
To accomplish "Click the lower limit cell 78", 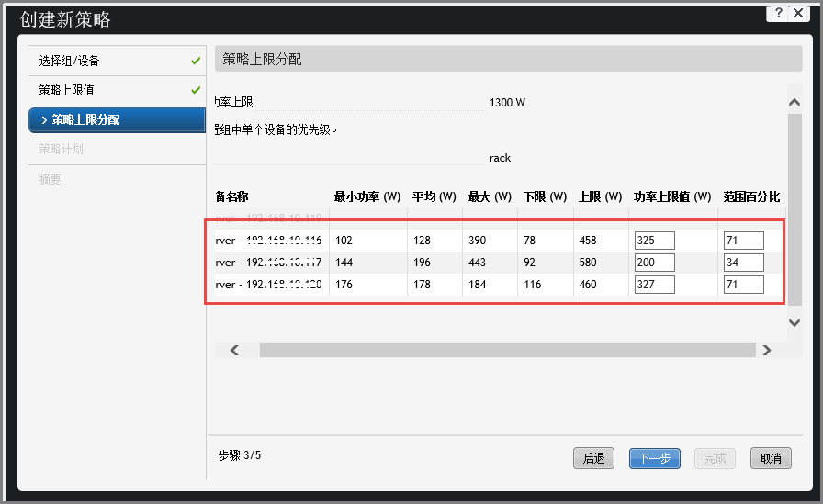I will point(529,241).
